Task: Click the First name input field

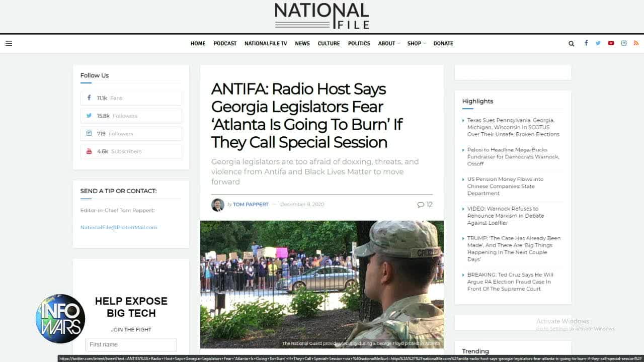Action: tap(131, 344)
